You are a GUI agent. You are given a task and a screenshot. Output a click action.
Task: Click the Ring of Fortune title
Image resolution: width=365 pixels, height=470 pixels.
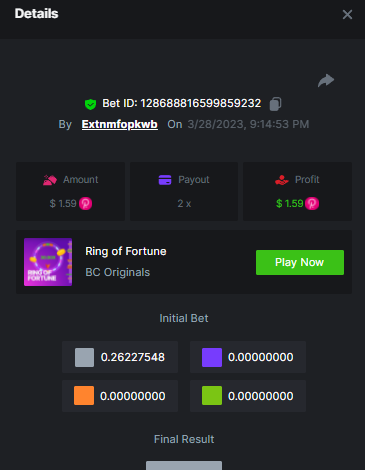pos(126,251)
